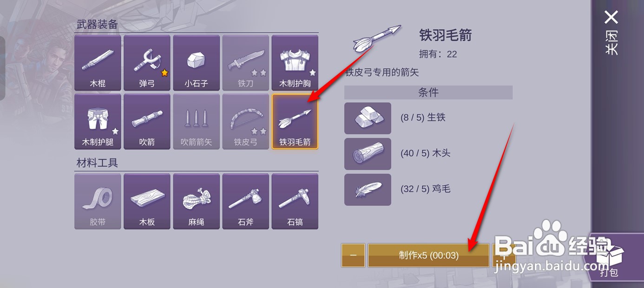Click the 制作x5 craft button
This screenshot has height=288, width=644.
click(428, 255)
